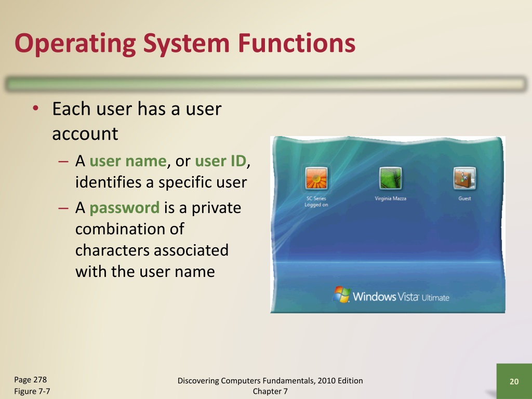Click the 'SC Series Logged on' label

click(x=316, y=202)
